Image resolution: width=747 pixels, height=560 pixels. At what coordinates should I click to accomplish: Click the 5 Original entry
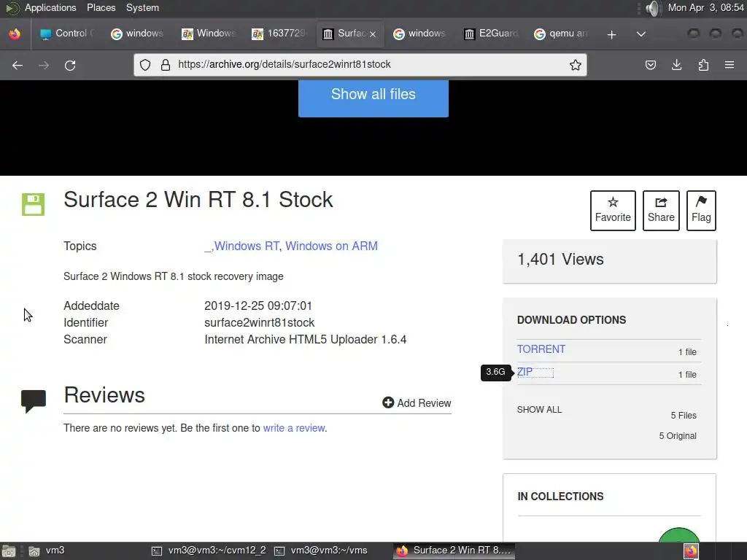[x=678, y=436]
